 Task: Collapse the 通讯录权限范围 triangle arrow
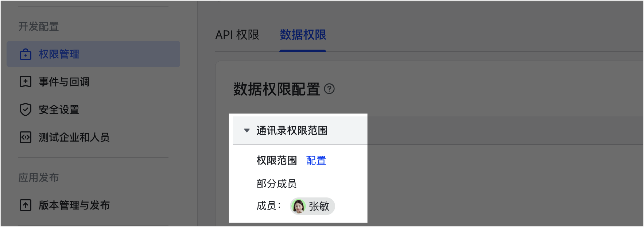(x=247, y=131)
